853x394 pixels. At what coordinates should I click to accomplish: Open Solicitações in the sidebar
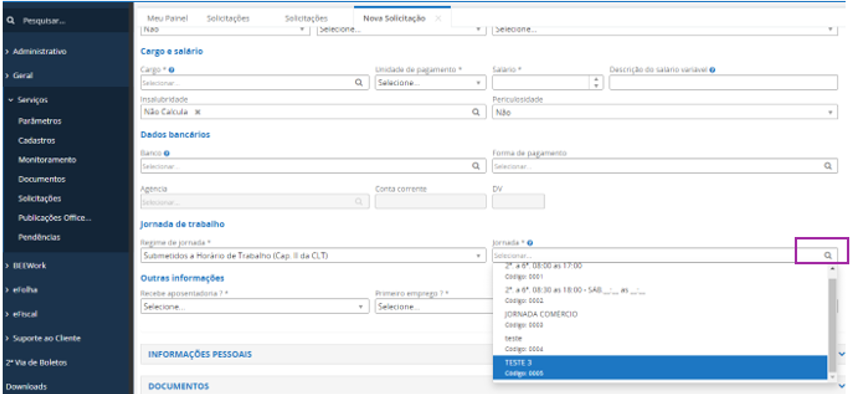point(39,199)
